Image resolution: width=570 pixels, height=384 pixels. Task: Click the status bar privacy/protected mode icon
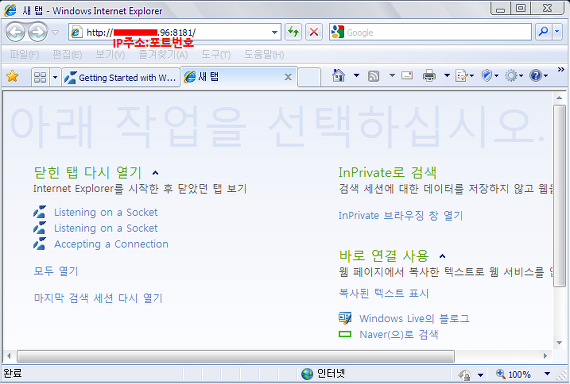coord(465,374)
